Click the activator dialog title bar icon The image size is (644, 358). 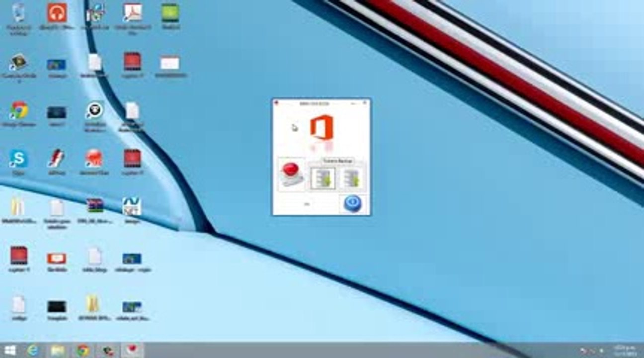coord(276,103)
